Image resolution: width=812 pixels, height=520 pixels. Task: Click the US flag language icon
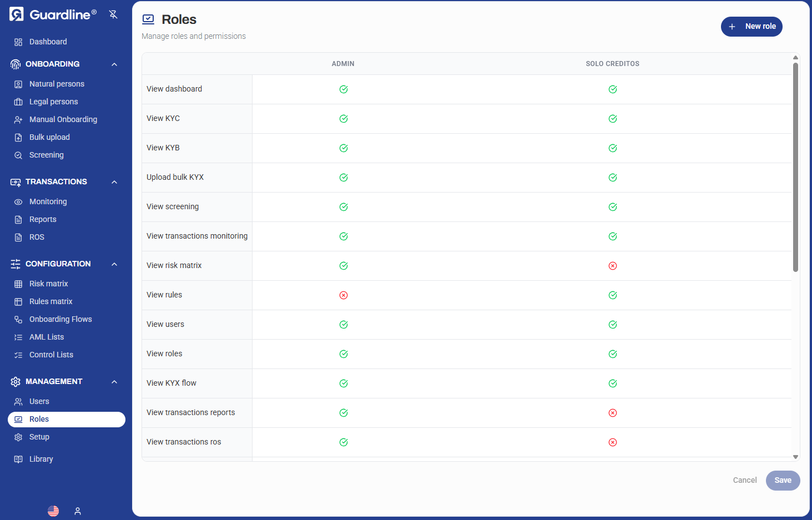click(x=53, y=511)
